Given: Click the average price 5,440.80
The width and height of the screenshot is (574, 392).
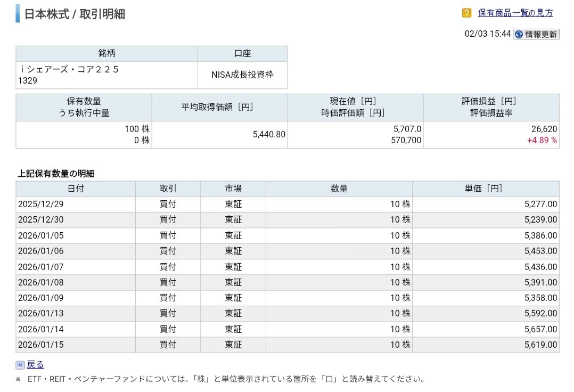Looking at the screenshot, I should click(x=269, y=134).
